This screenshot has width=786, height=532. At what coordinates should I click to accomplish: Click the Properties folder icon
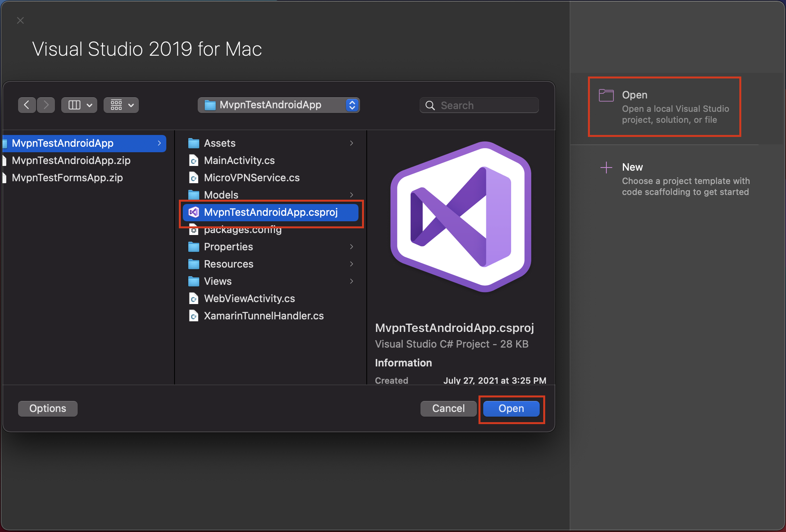tap(194, 247)
